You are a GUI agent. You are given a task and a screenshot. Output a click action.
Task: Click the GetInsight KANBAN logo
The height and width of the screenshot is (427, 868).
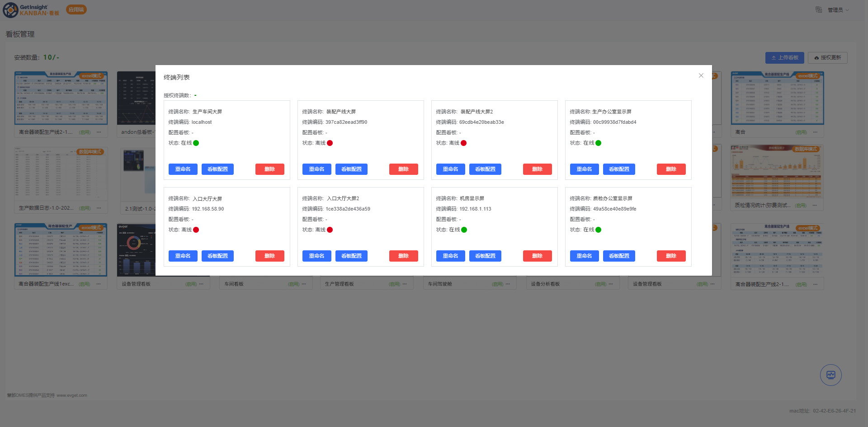tap(31, 10)
